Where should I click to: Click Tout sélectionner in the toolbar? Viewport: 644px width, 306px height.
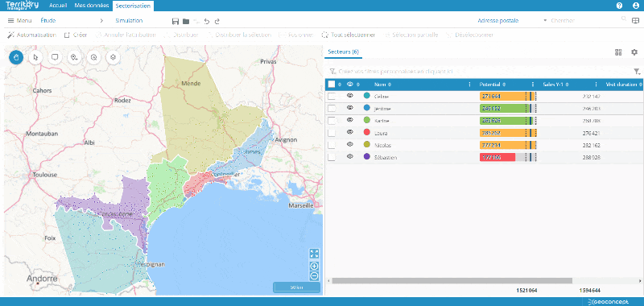point(349,35)
